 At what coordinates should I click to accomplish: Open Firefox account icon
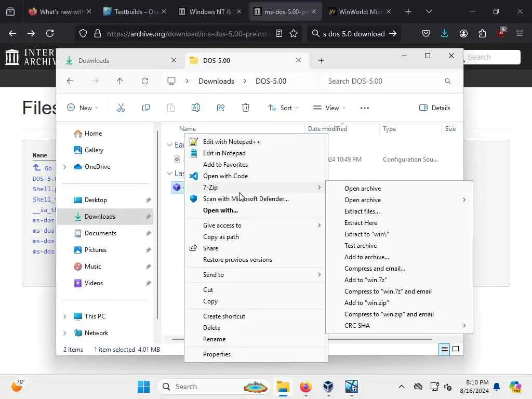tap(463, 33)
